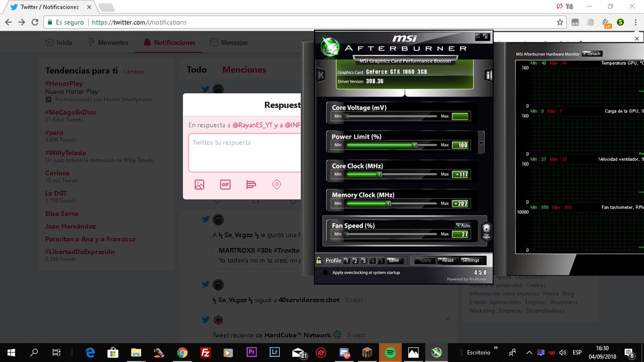
Task: Open the Corinna trending topic
Action: point(57,173)
